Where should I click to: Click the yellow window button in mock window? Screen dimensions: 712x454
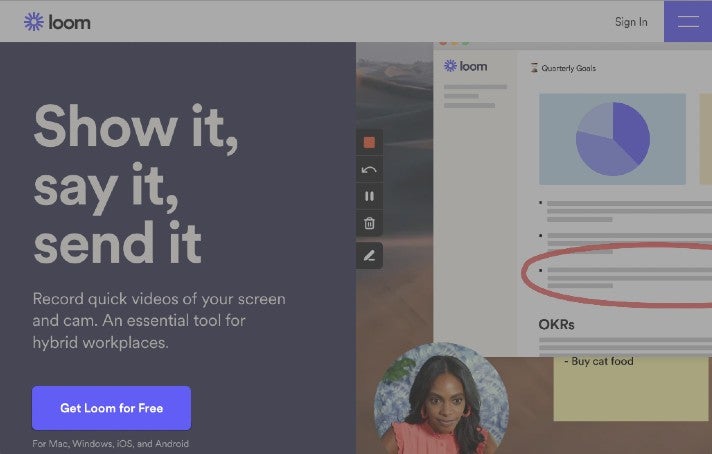pyautogui.click(x=453, y=43)
